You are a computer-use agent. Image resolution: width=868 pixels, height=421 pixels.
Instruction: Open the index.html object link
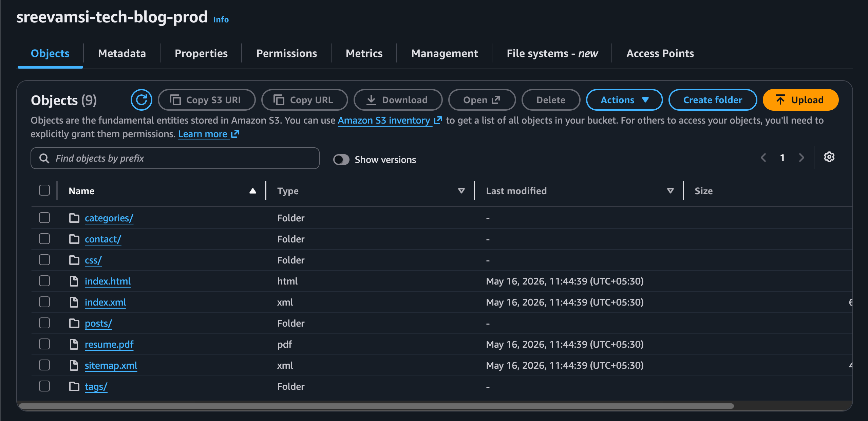coord(108,281)
